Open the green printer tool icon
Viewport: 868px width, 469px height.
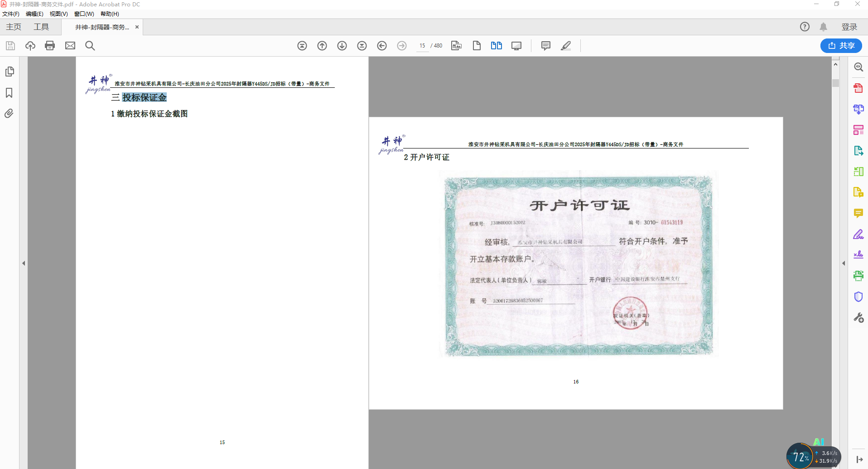point(858,276)
